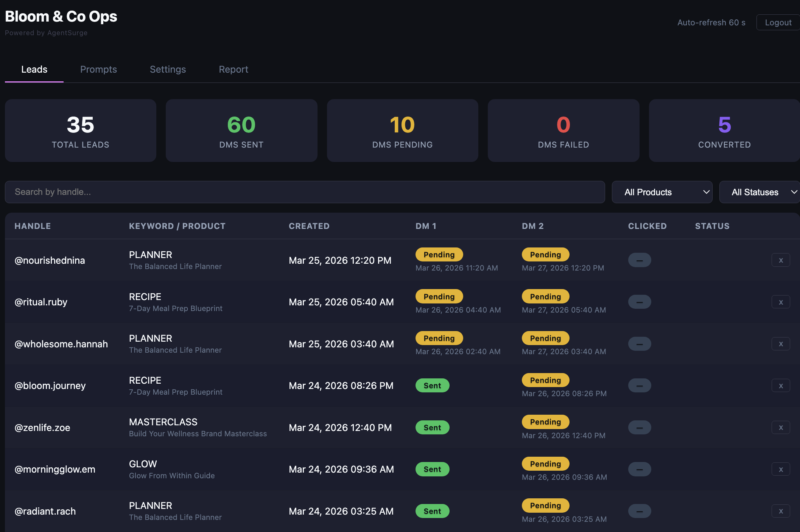Select the Settings tab
Screen dimensions: 800x532
coord(168,69)
